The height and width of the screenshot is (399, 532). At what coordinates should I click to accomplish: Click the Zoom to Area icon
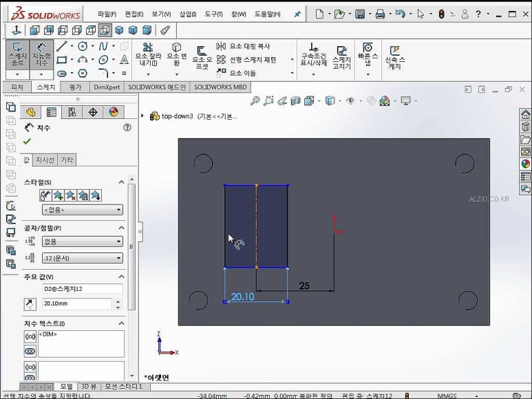click(x=268, y=100)
